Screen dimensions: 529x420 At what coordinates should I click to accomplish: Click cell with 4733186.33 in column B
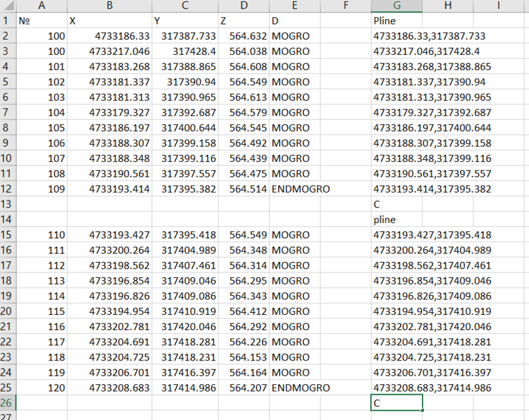point(109,36)
